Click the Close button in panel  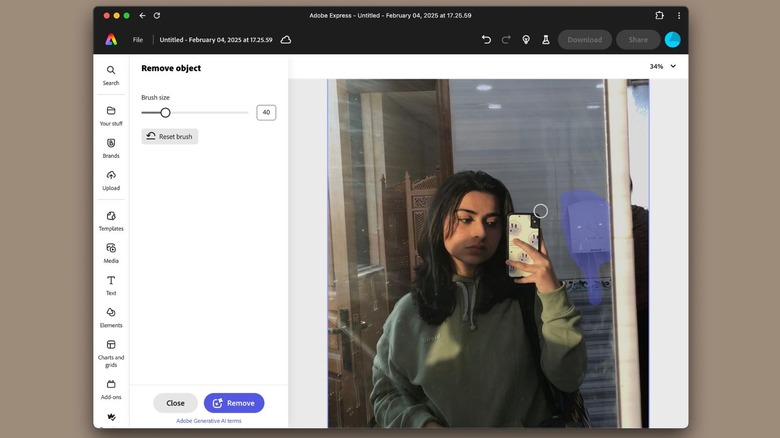[175, 403]
